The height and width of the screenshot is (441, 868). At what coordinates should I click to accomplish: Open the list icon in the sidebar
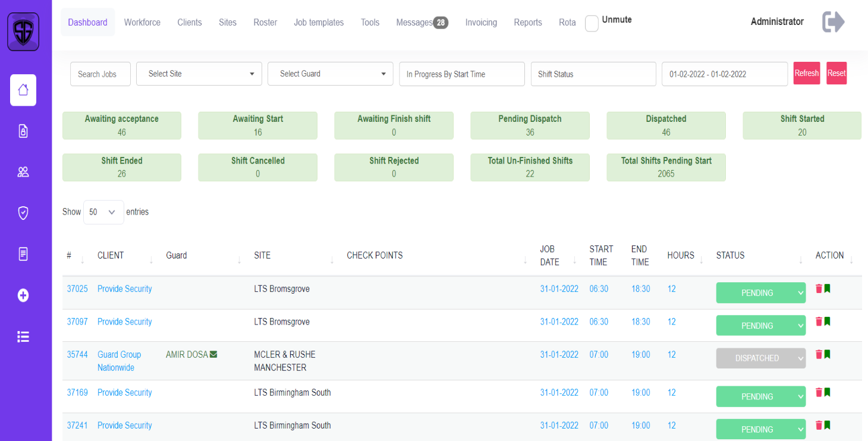23,337
